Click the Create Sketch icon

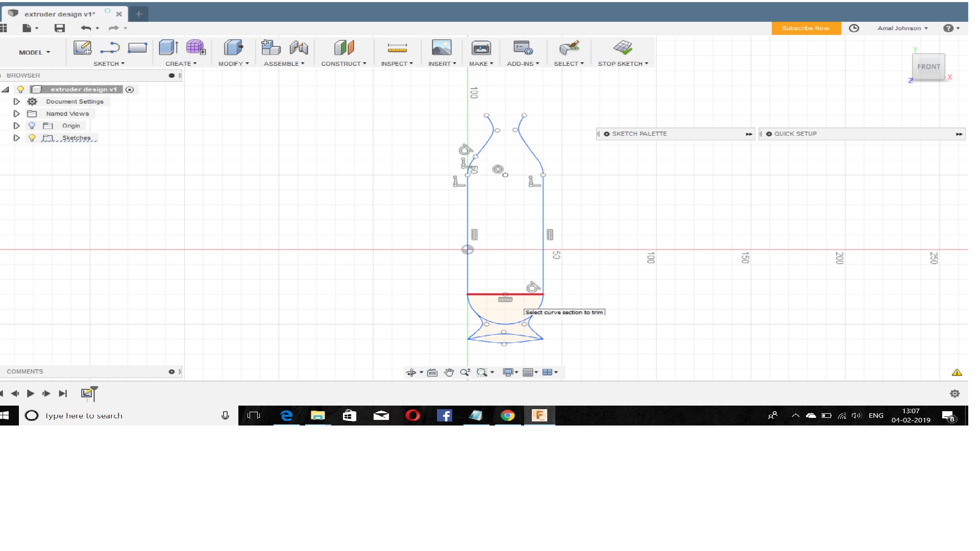[x=82, y=48]
